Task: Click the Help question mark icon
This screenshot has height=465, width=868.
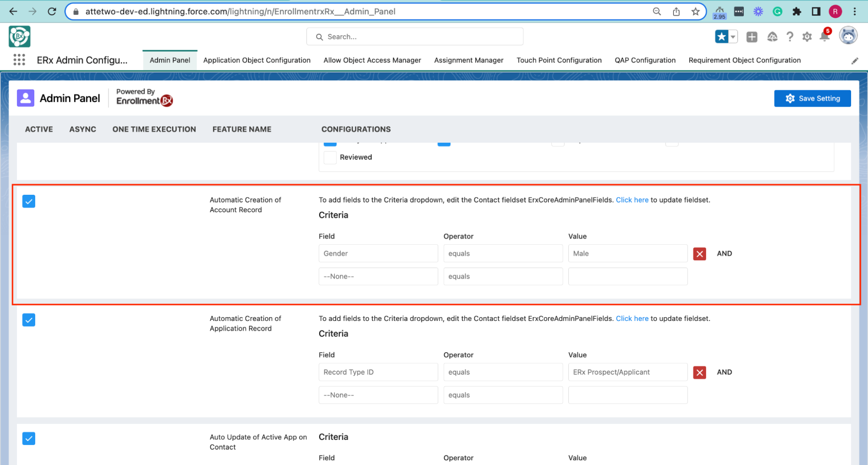Action: [x=790, y=37]
